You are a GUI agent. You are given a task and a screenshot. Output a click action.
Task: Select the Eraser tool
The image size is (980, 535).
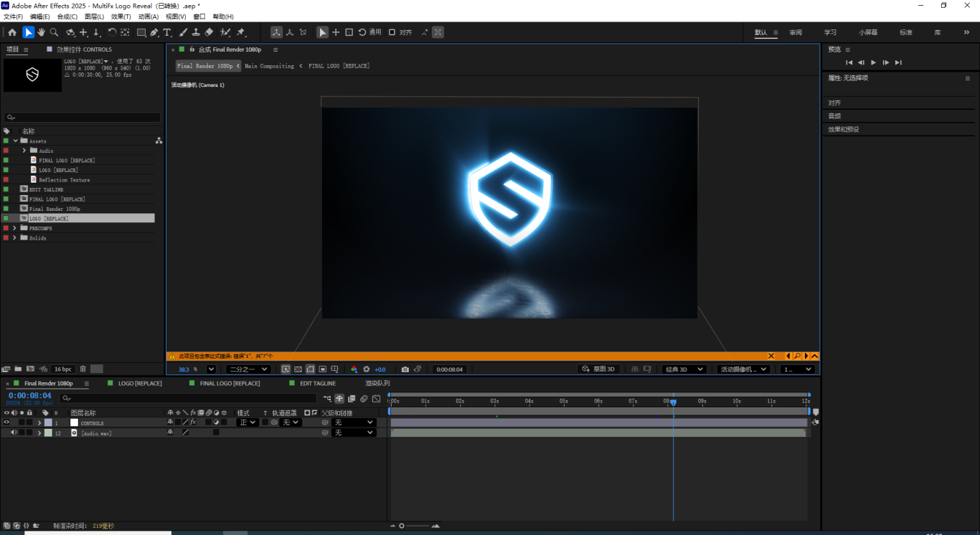[209, 32]
